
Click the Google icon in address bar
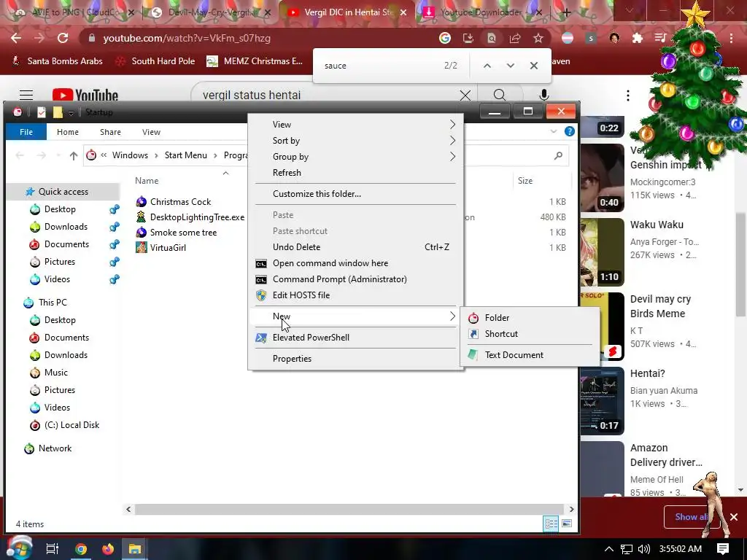444,38
